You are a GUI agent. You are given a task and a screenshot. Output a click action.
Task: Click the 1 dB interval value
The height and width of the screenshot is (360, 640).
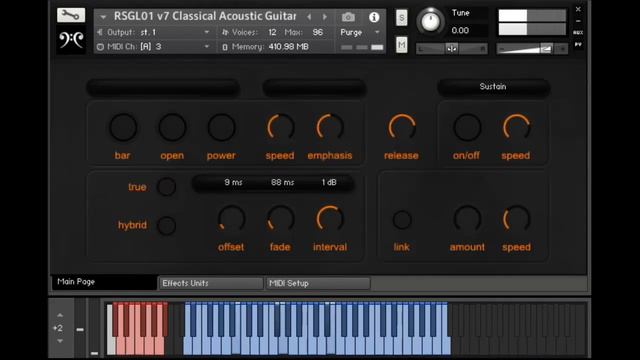(329, 182)
